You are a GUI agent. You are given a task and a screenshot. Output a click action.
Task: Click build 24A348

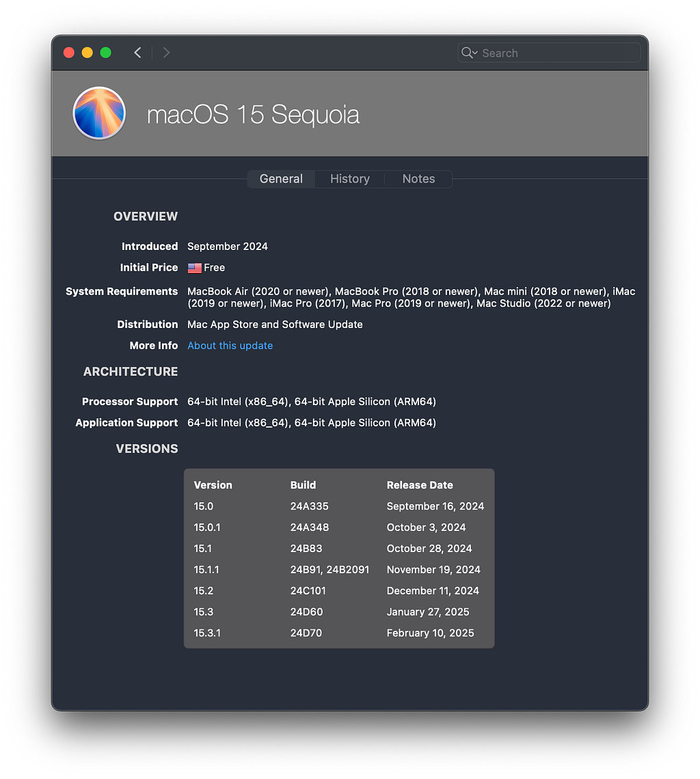pyautogui.click(x=309, y=528)
